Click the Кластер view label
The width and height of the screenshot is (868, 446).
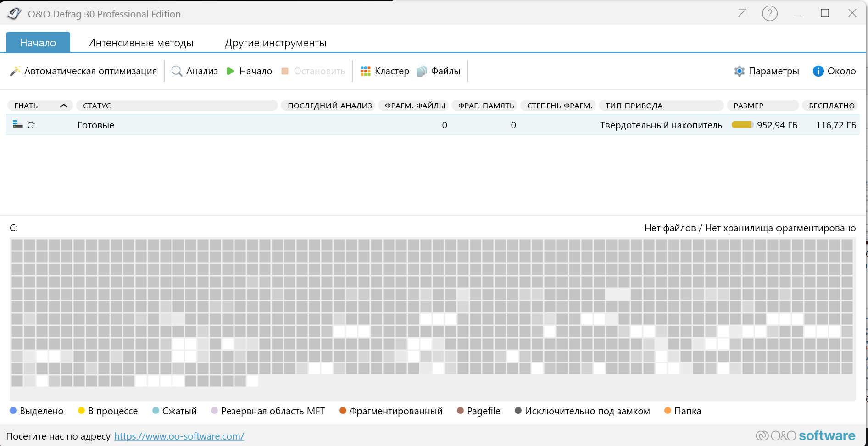tap(392, 71)
